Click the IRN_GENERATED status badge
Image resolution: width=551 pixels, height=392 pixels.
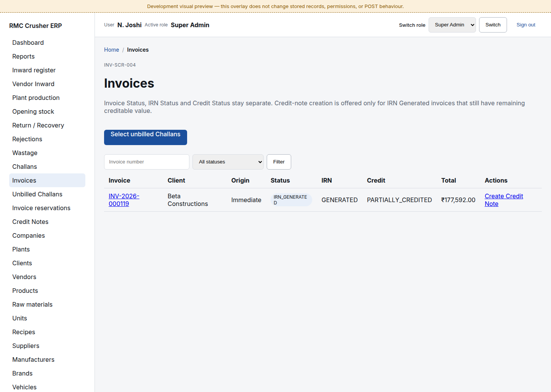[291, 200]
